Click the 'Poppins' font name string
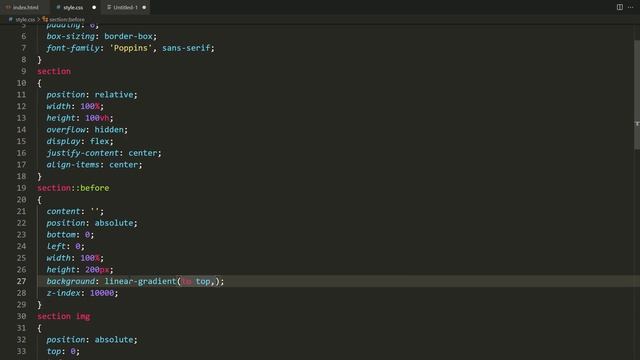This screenshot has height=360, width=640. [x=131, y=48]
